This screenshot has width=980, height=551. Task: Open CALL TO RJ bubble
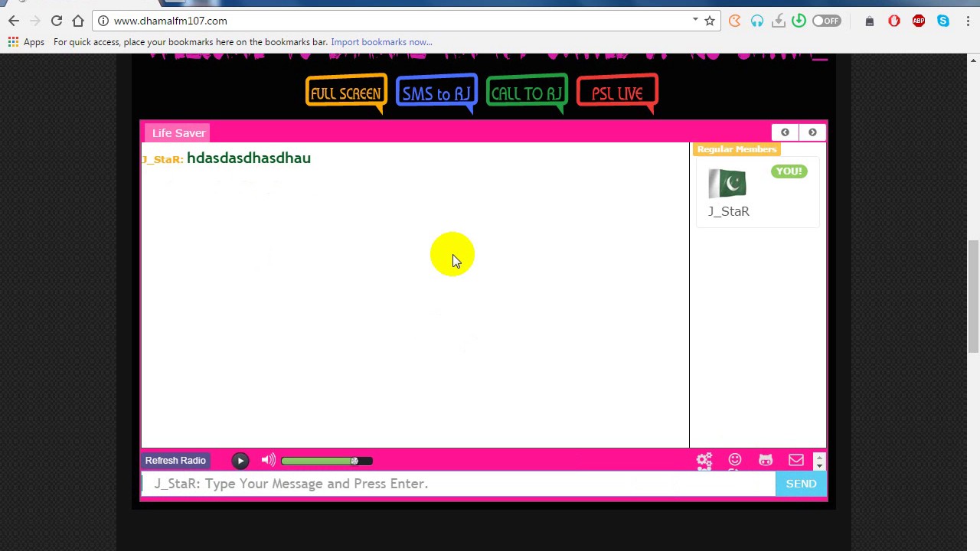[x=527, y=93]
